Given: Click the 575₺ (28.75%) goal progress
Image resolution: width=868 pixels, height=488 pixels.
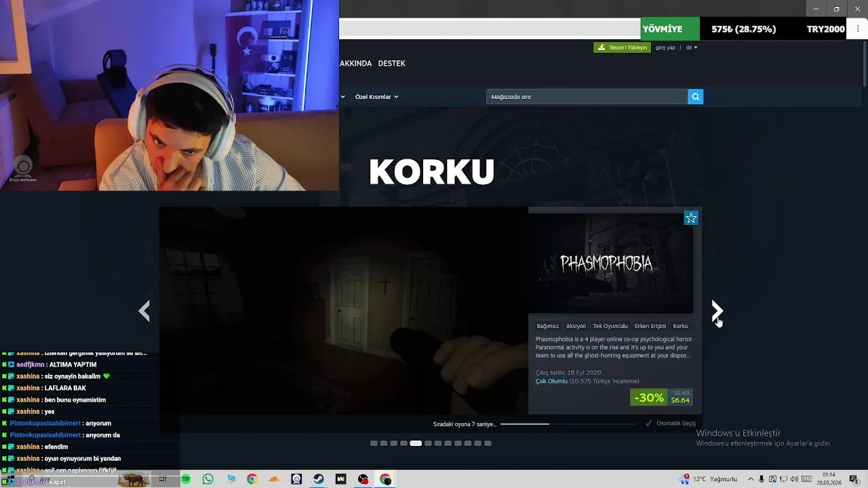Looking at the screenshot, I should (x=743, y=29).
